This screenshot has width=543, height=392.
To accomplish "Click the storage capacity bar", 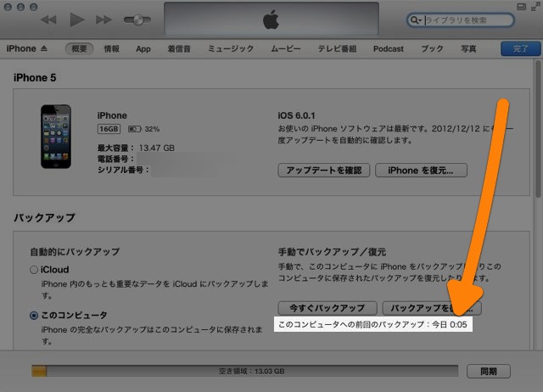I will click(245, 372).
